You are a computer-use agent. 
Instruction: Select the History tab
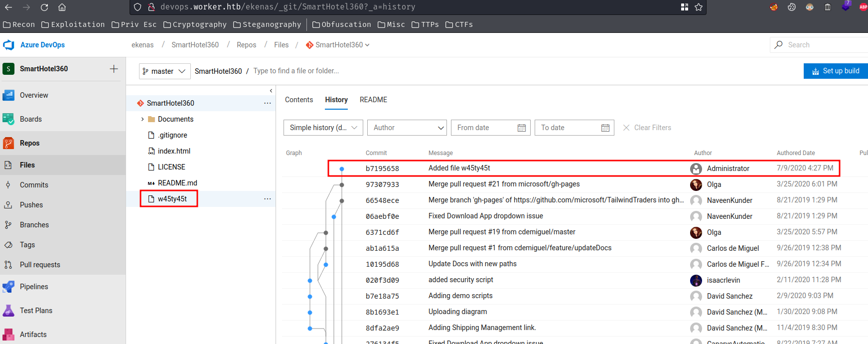tap(336, 100)
